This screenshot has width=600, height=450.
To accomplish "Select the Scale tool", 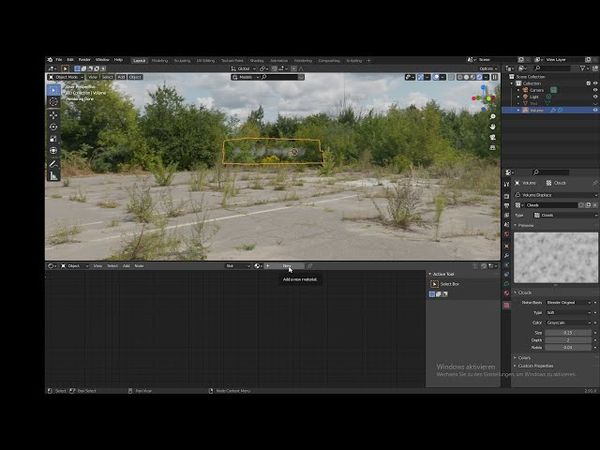I will [54, 139].
